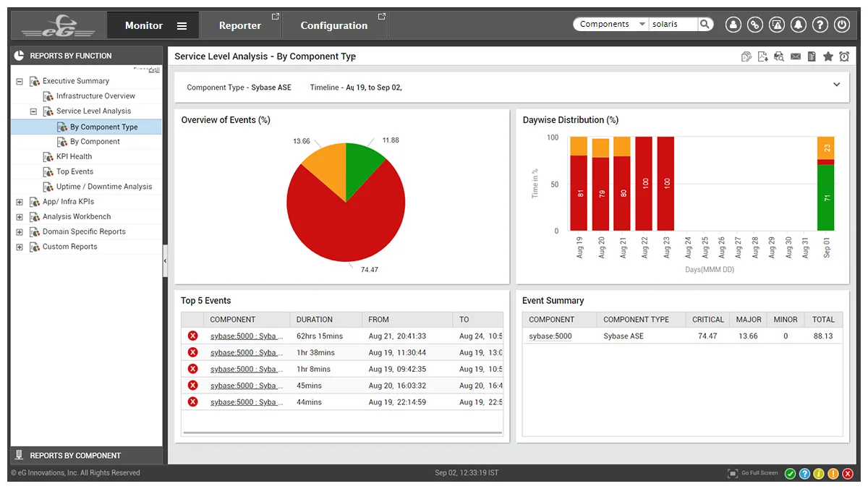
Task: Select By Component report
Action: pos(95,142)
